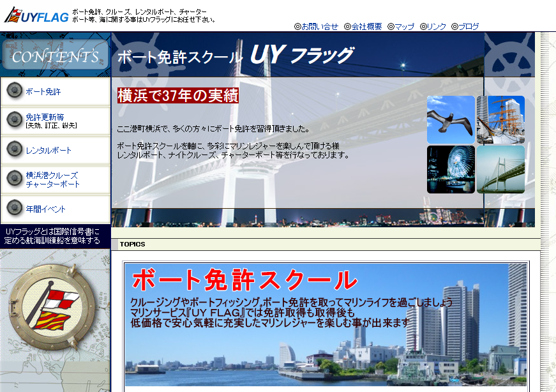Screen dimensions: 556x392
Task: Click the ferris wheel night photo thumbnail
Action: click(451, 170)
